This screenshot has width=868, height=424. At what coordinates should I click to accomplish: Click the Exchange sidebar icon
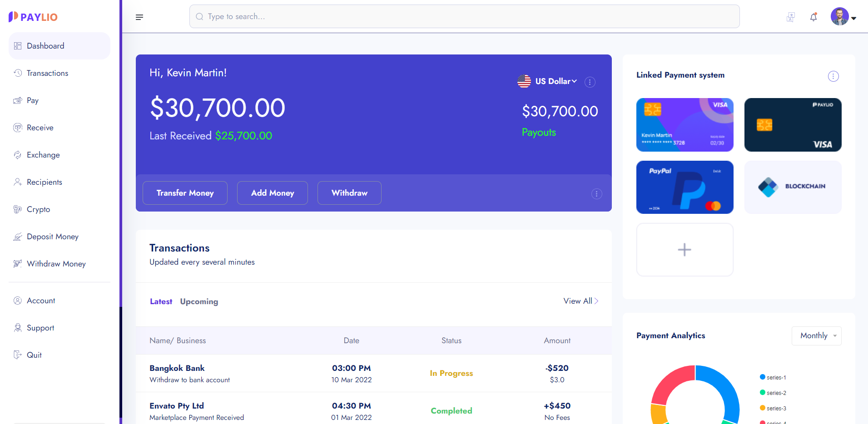[x=18, y=155]
